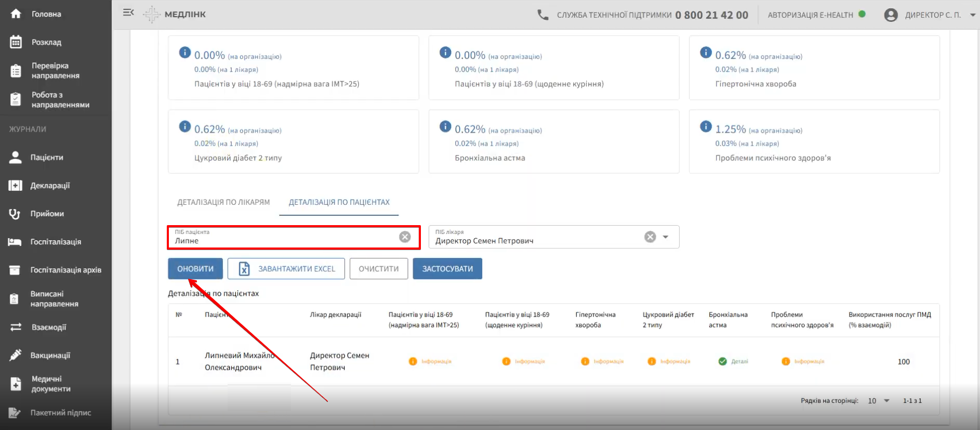Open Пацієнти journal in sidebar
Viewport: 980px width, 430px height.
pos(47,158)
